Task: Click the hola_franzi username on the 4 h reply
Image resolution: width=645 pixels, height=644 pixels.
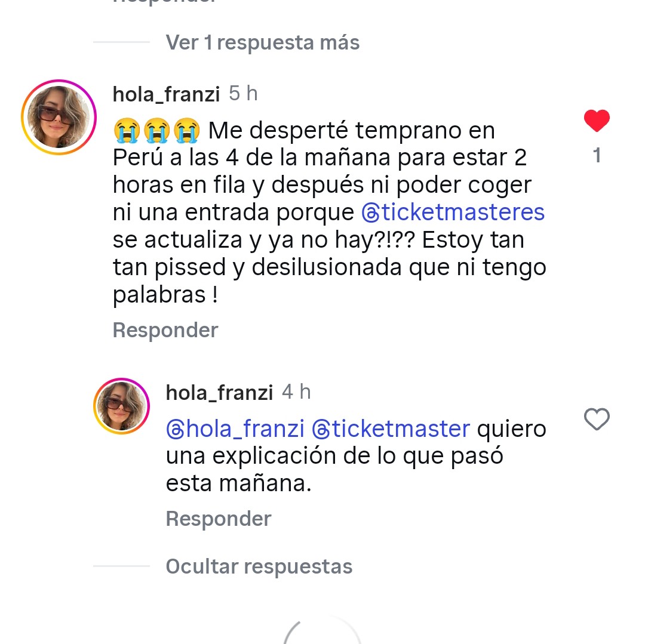Action: [219, 393]
